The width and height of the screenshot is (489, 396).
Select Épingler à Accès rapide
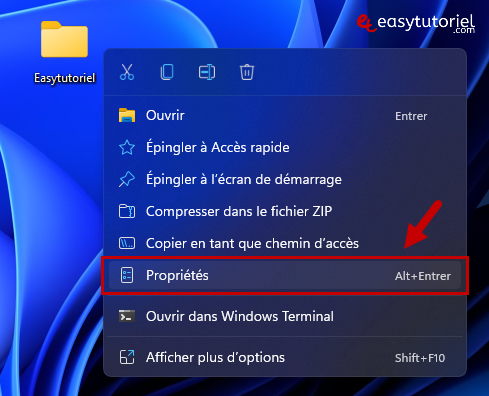tap(285, 148)
